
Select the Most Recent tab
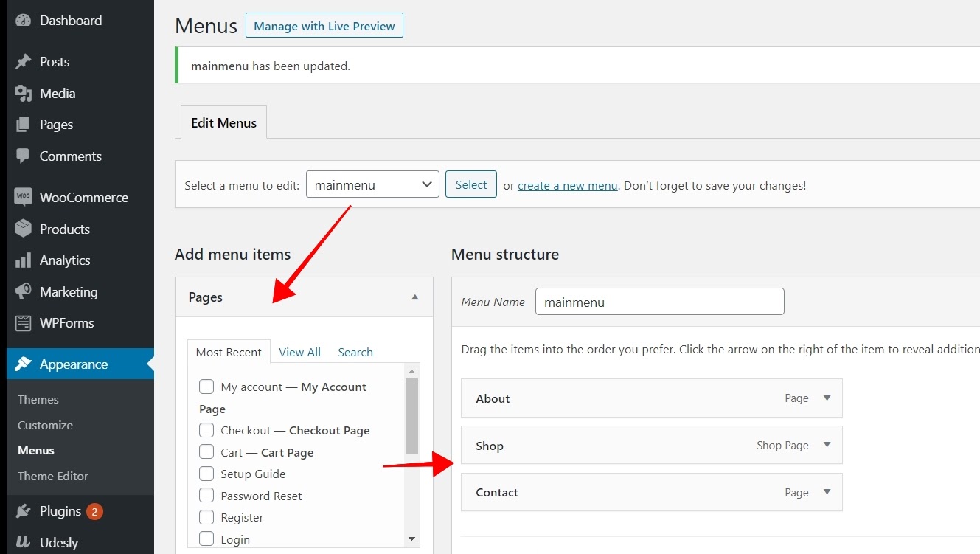coord(229,352)
